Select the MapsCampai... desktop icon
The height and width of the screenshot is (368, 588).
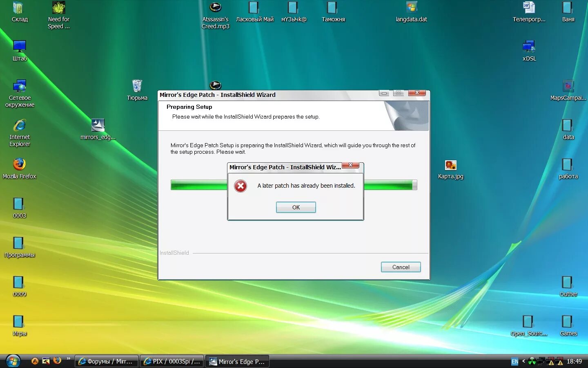coord(568,90)
